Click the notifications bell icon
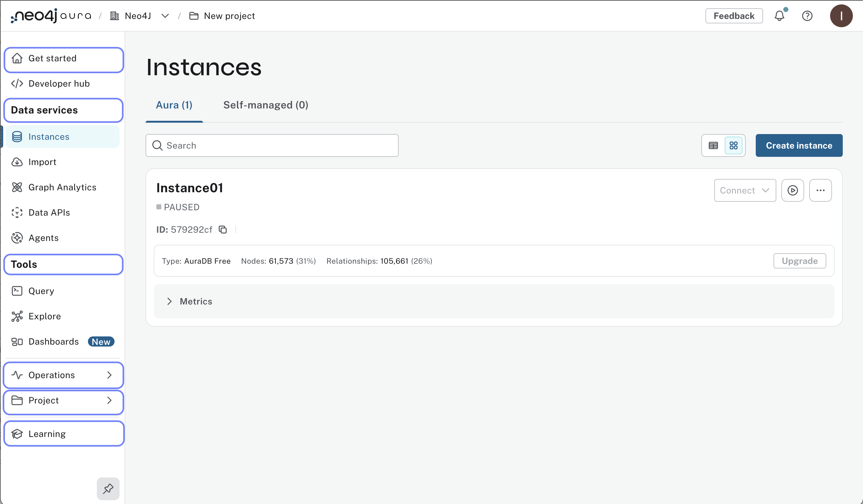The image size is (863, 504). [x=779, y=16]
